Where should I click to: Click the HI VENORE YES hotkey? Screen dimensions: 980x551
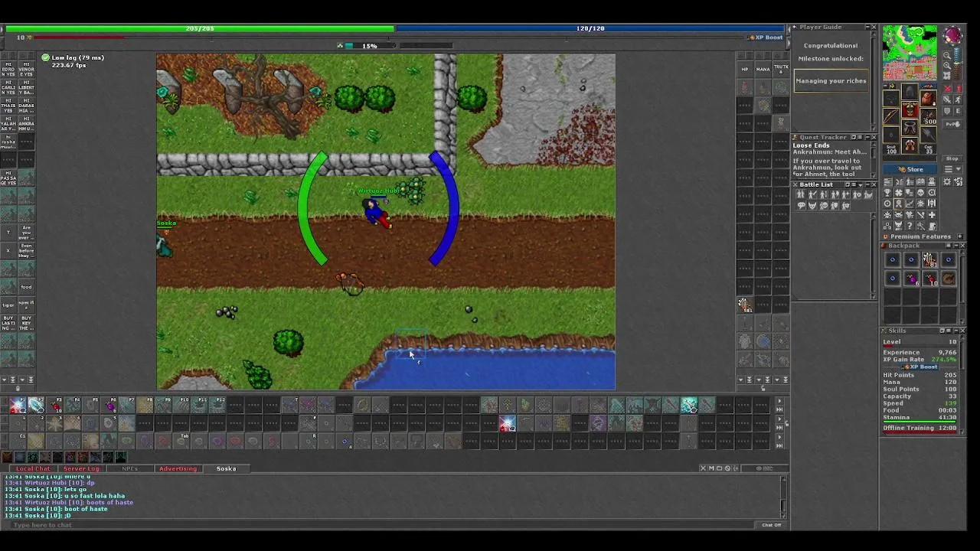pos(26,70)
